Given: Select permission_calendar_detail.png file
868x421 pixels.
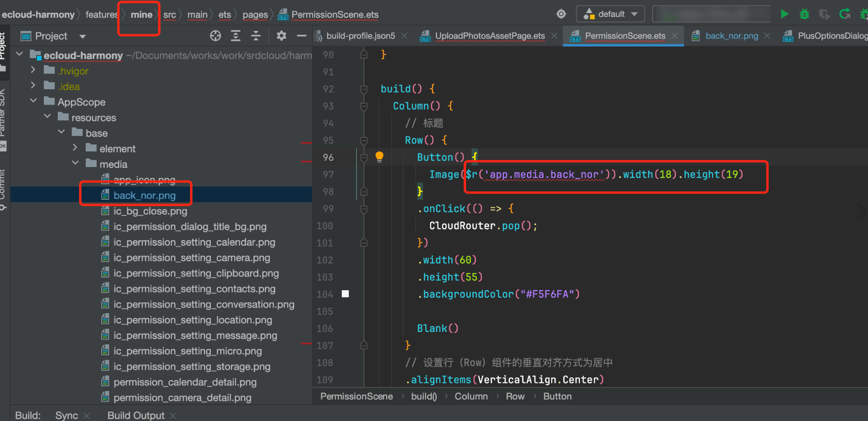Looking at the screenshot, I should (x=185, y=382).
